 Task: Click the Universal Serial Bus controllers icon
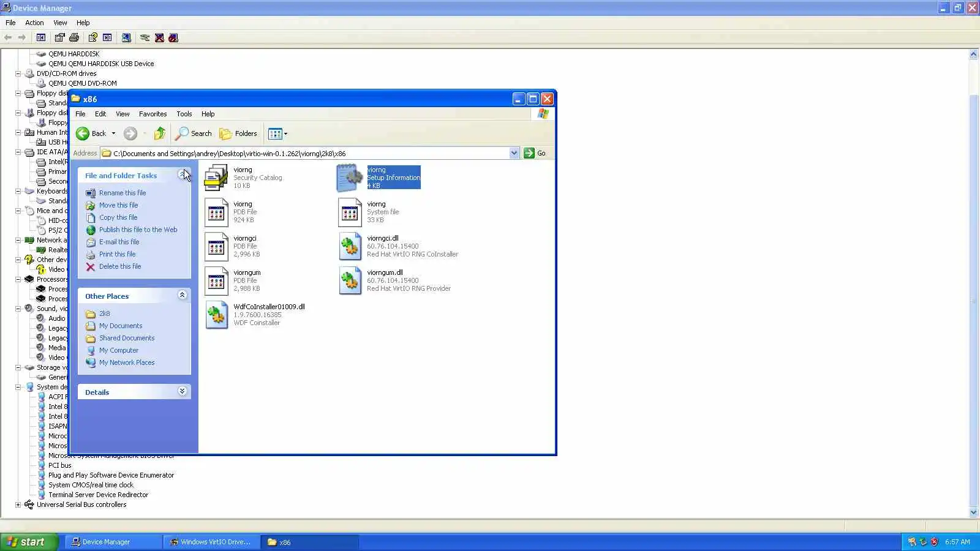point(29,504)
